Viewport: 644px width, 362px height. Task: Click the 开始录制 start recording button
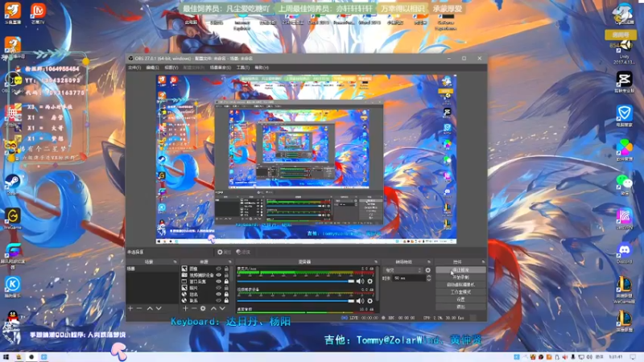460,278
